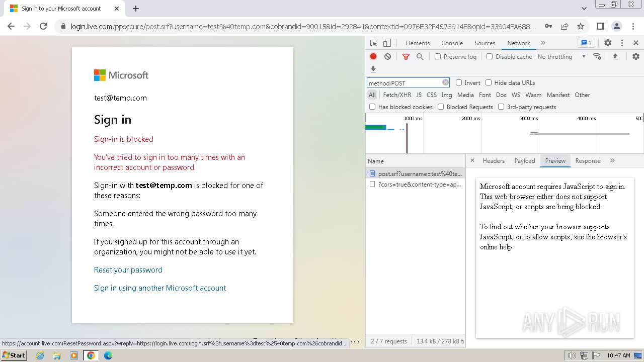Click the share page icon
The image size is (644, 362).
coord(565,26)
